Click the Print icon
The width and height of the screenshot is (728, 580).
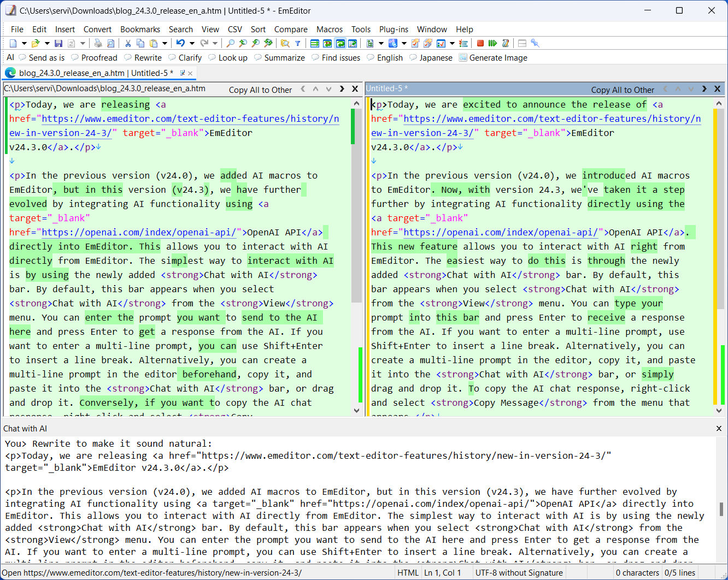pyautogui.click(x=98, y=43)
